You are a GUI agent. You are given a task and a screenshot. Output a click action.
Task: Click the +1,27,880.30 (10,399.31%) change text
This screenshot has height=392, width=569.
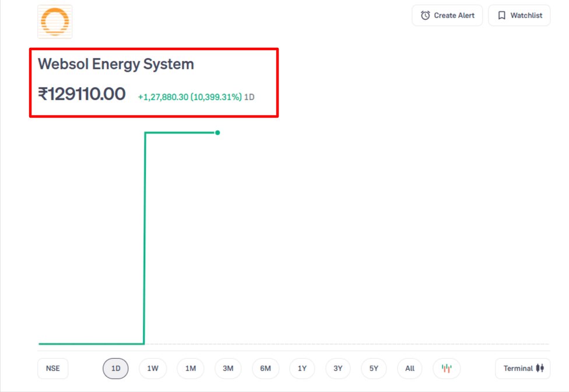click(190, 97)
